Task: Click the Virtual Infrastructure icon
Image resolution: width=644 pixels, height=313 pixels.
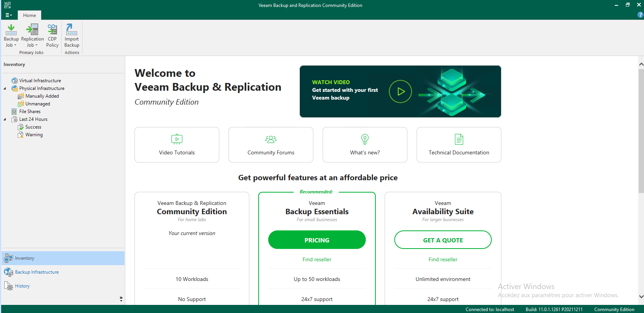Action: coord(15,81)
